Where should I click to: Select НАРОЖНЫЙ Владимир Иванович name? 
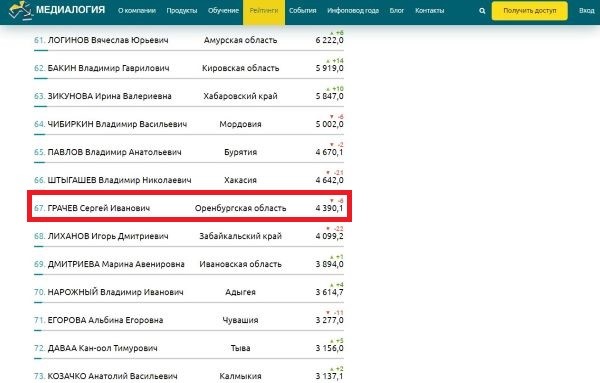click(x=116, y=292)
